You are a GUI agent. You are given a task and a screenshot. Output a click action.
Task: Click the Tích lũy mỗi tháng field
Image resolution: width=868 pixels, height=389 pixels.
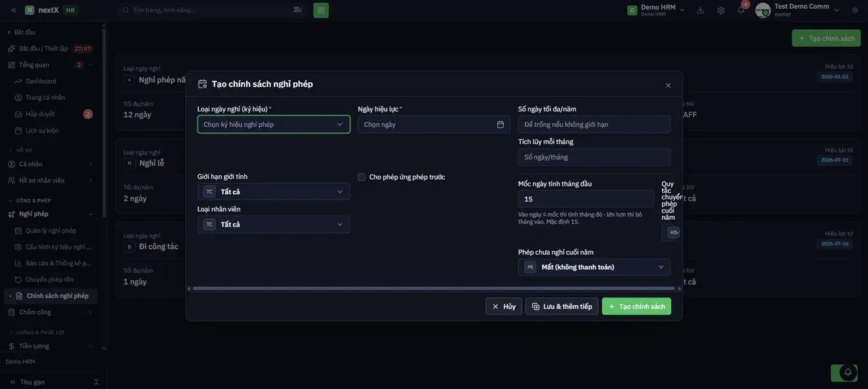[595, 157]
